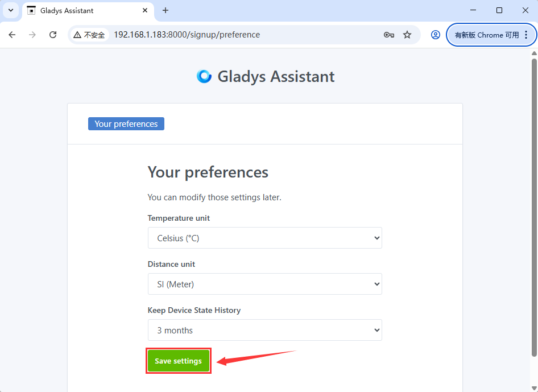
Task: Open Keep Device State History dropdown
Action: pos(265,330)
